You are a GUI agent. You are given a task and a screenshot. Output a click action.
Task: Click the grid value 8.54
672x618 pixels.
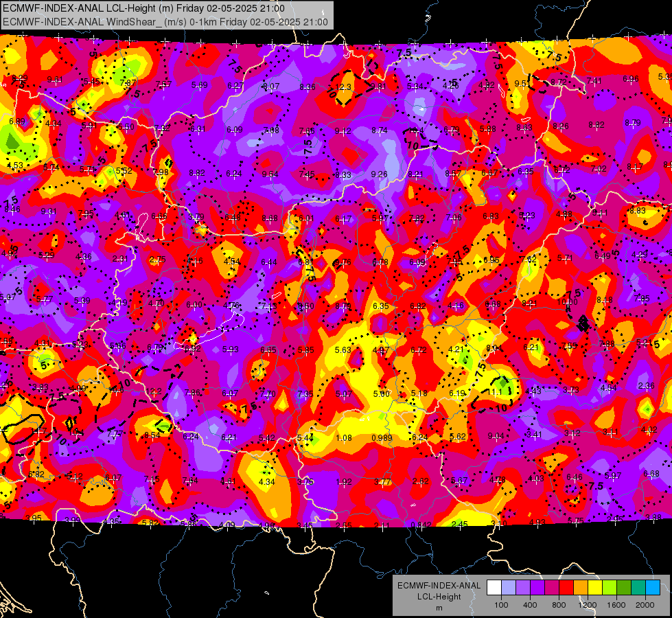click(152, 435)
